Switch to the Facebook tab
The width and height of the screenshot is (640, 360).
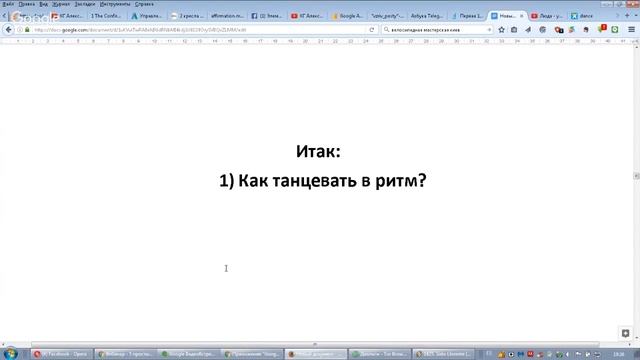pos(267,16)
